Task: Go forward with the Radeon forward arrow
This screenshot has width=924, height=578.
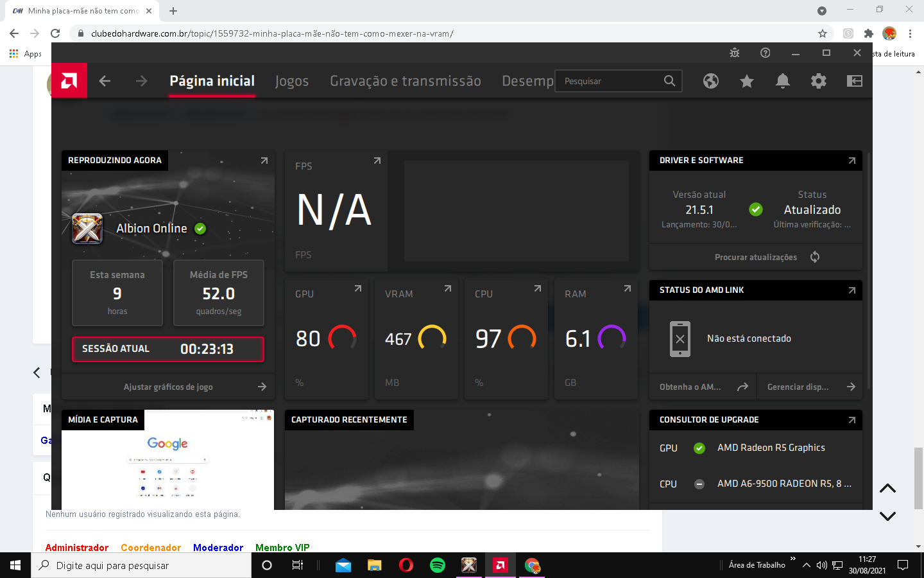Action: [142, 81]
